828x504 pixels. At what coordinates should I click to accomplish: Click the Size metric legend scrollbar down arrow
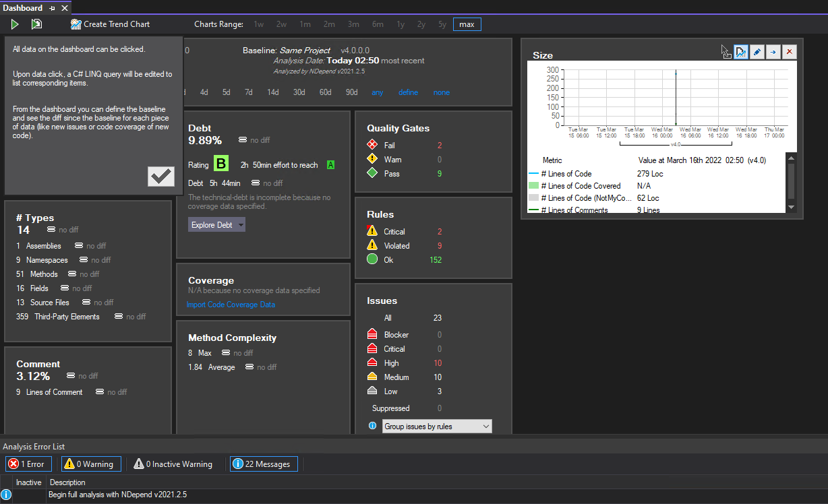(x=792, y=208)
